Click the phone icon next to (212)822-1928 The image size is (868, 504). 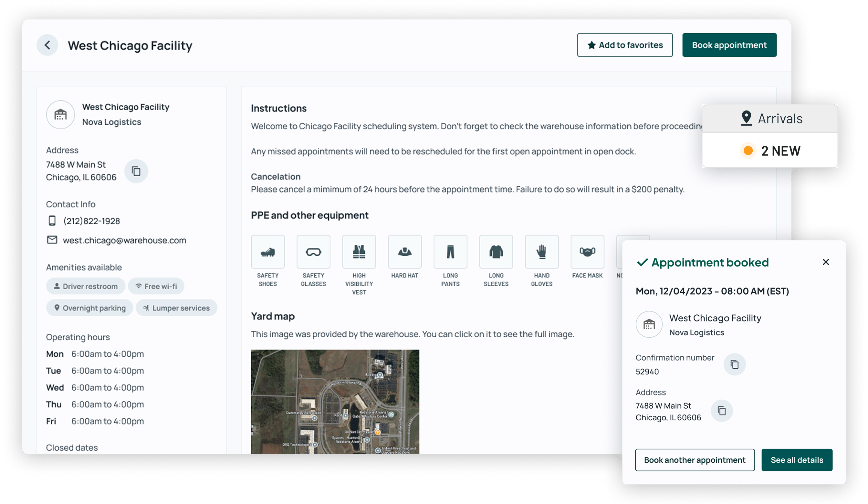[52, 220]
